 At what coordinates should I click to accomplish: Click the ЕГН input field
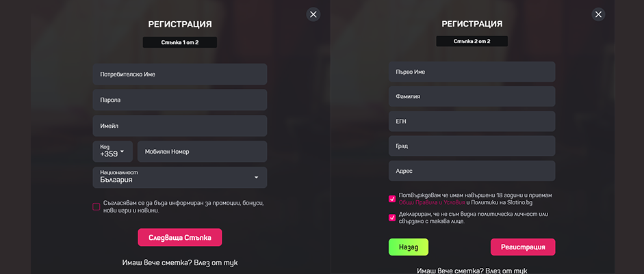click(x=472, y=121)
